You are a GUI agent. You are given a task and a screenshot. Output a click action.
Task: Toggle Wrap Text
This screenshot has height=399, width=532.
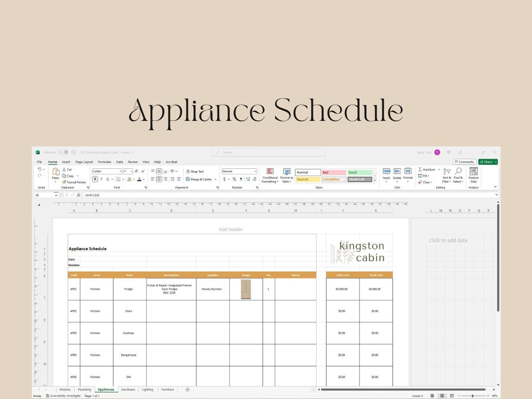[195, 172]
